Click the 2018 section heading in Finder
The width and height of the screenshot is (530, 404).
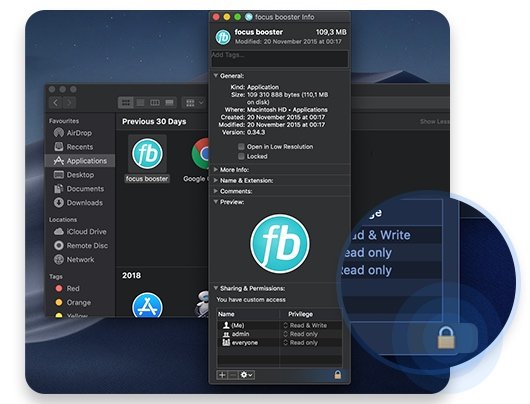(x=131, y=276)
